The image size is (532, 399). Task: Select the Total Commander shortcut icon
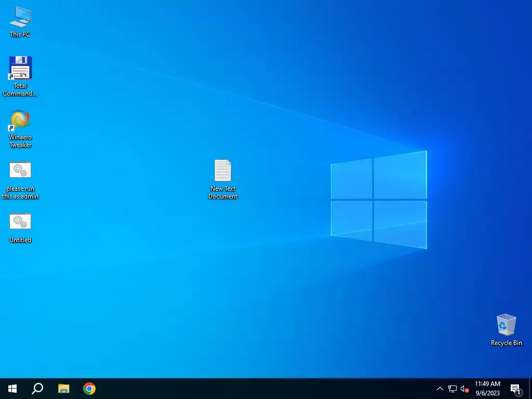pos(20,68)
